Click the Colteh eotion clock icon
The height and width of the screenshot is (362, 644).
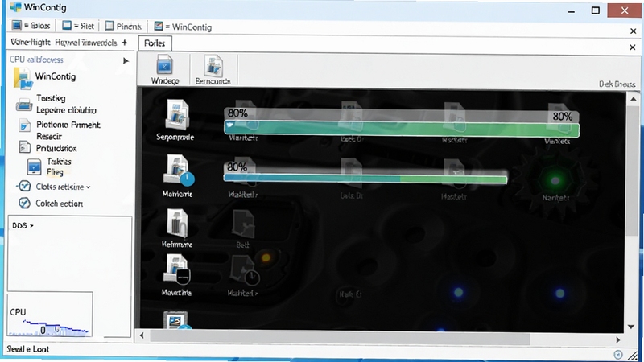[x=24, y=203]
